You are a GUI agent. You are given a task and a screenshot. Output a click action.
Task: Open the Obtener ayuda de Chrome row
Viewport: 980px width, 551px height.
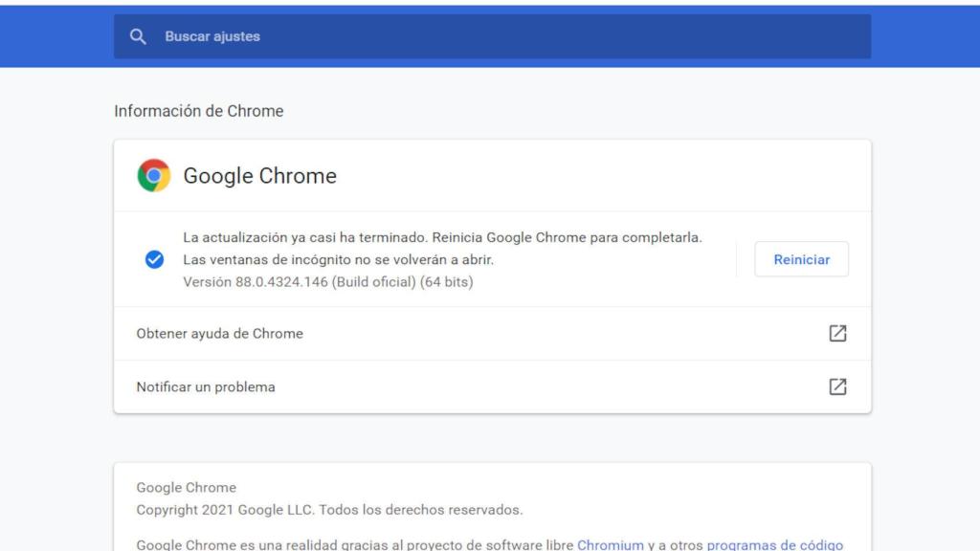point(219,333)
